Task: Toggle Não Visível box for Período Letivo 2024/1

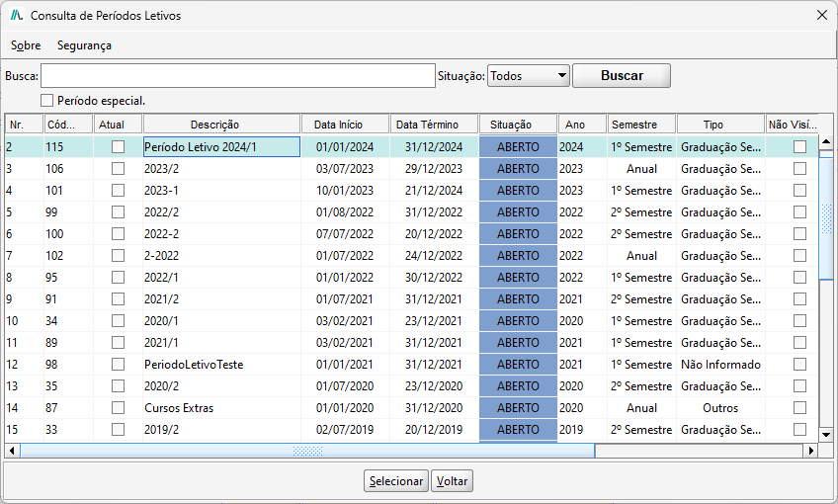Action: pos(799,147)
